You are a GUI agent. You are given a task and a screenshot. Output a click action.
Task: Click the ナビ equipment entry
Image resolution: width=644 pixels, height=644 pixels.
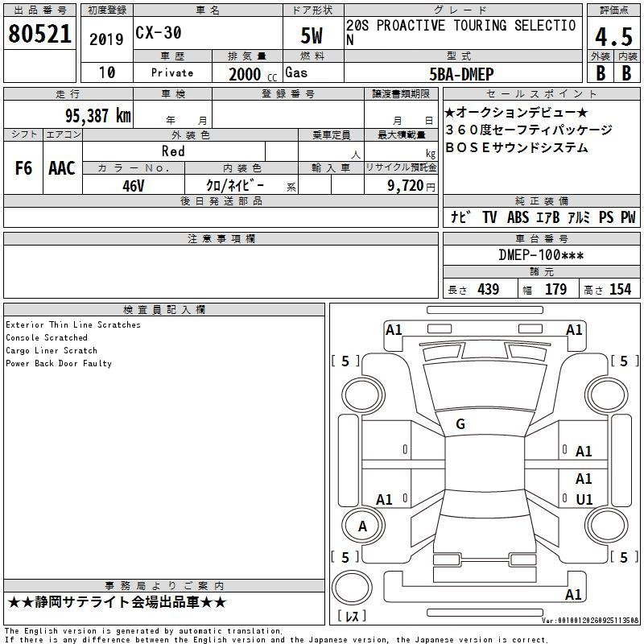460,217
